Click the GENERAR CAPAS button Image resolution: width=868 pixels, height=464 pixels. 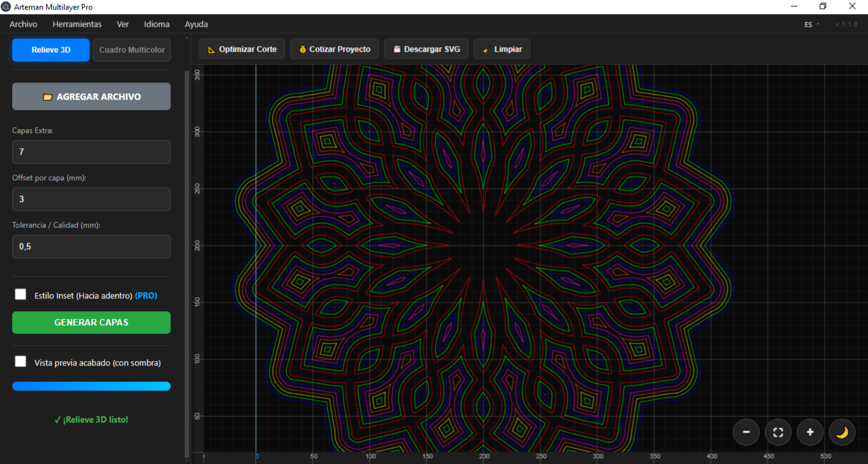point(91,323)
